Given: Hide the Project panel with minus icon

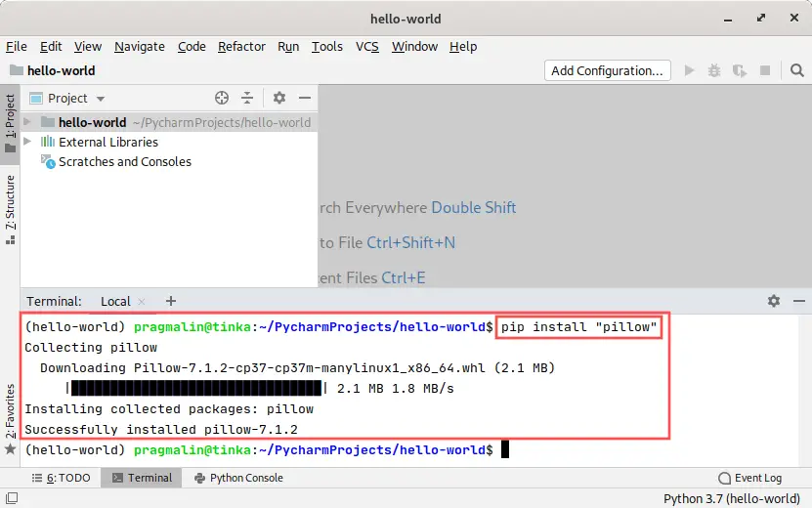Looking at the screenshot, I should pos(305,98).
